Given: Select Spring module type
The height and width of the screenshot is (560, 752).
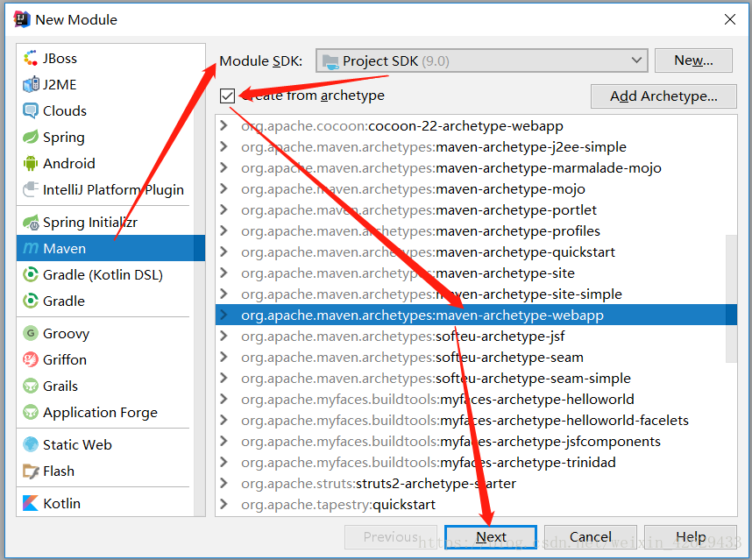Looking at the screenshot, I should (x=105, y=137).
